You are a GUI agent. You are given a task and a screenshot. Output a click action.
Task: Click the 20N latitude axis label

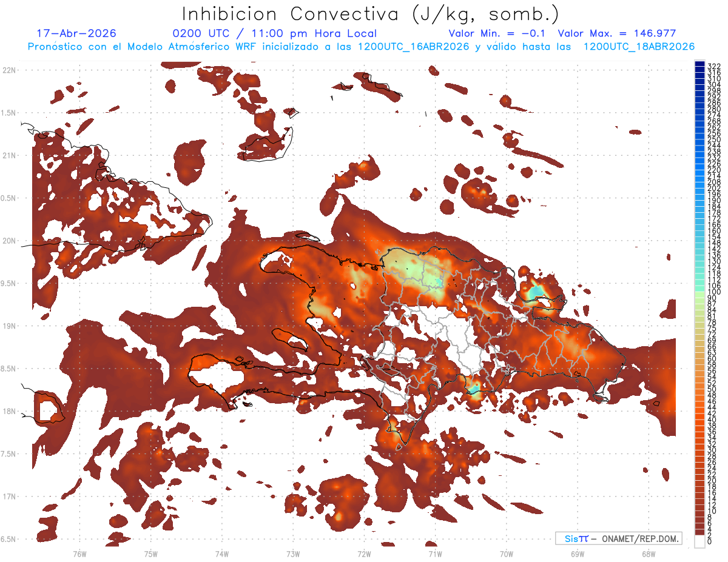pyautogui.click(x=9, y=241)
